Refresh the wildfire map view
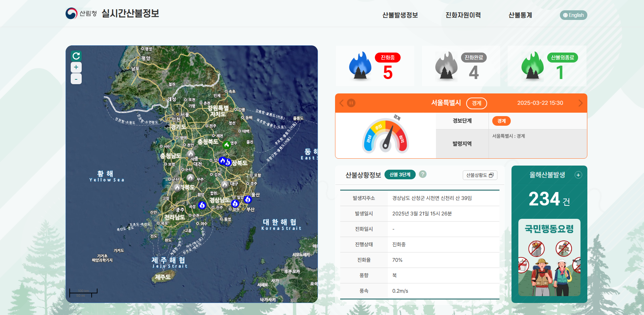The width and height of the screenshot is (644, 315). [76, 56]
